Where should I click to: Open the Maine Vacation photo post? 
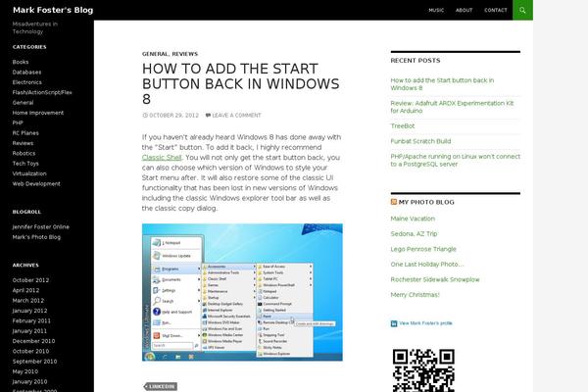click(413, 219)
